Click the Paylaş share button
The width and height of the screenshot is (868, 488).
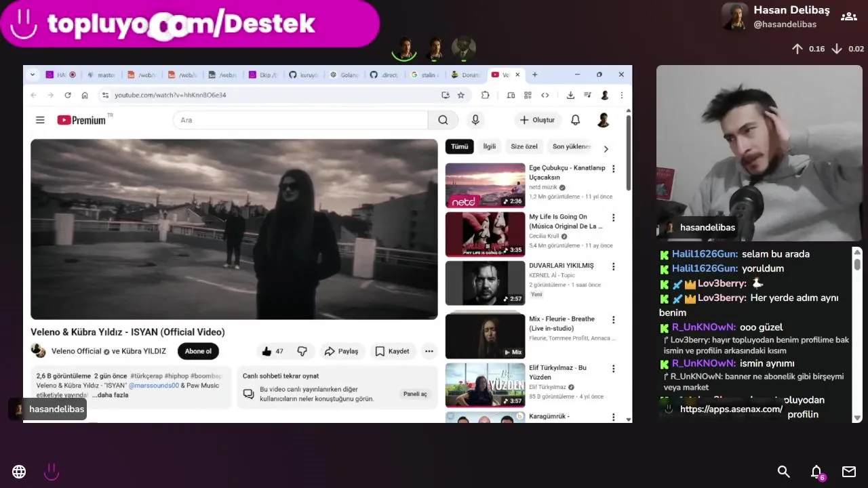pyautogui.click(x=342, y=351)
